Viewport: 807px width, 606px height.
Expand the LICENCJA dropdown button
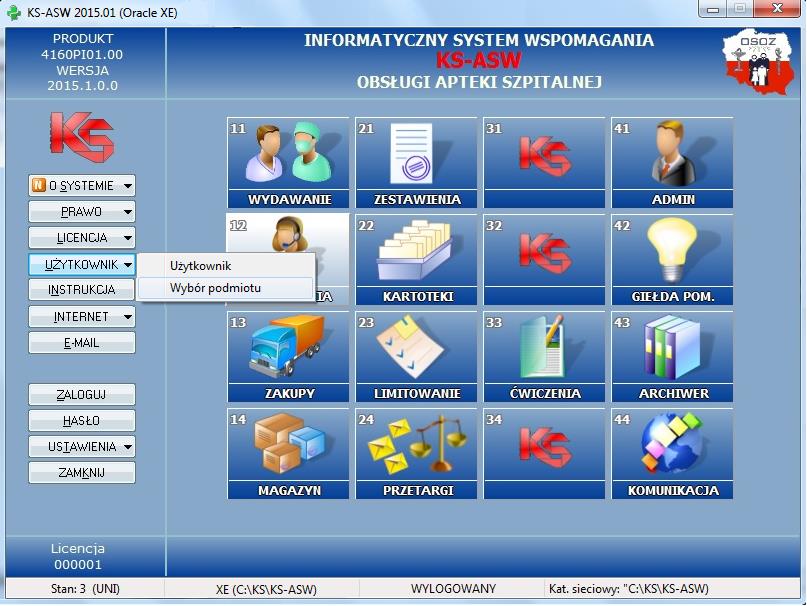(82, 238)
